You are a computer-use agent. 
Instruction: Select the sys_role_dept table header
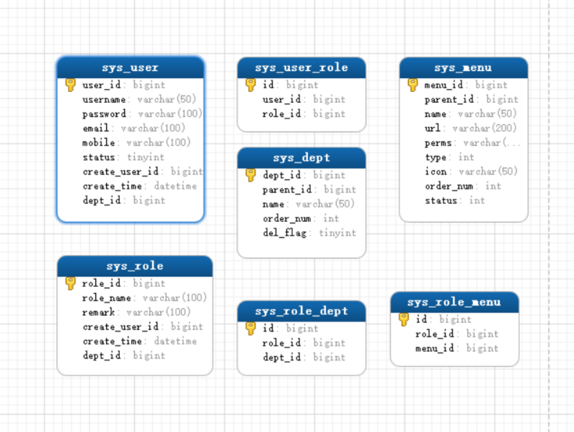click(x=302, y=311)
